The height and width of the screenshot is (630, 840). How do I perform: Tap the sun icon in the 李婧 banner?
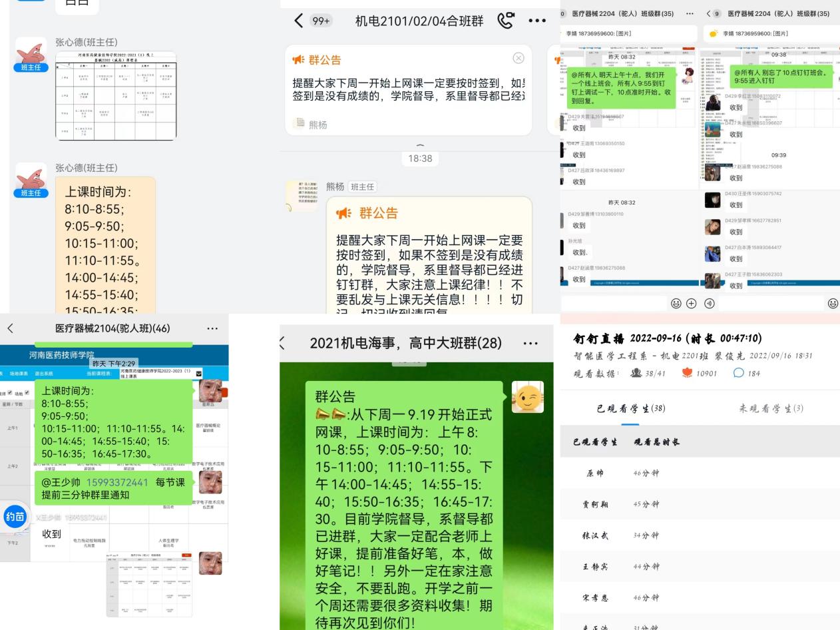click(713, 33)
